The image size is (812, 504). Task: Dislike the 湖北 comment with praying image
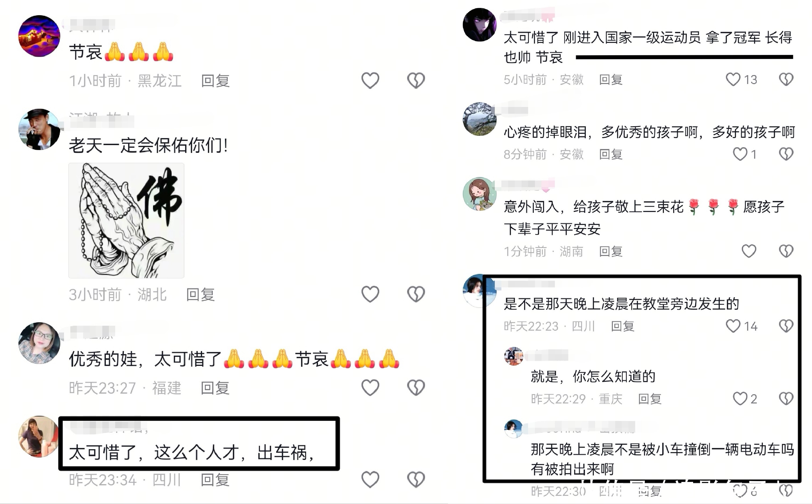(x=416, y=294)
